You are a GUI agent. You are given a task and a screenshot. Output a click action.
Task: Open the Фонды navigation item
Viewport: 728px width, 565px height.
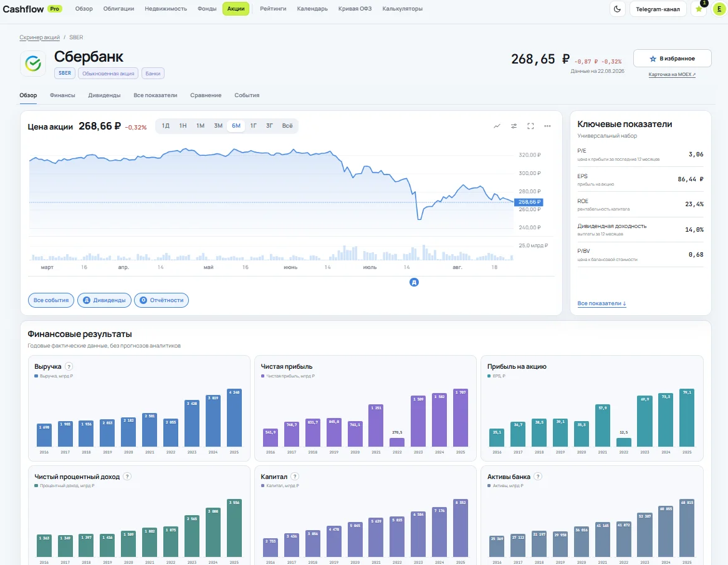[207, 9]
